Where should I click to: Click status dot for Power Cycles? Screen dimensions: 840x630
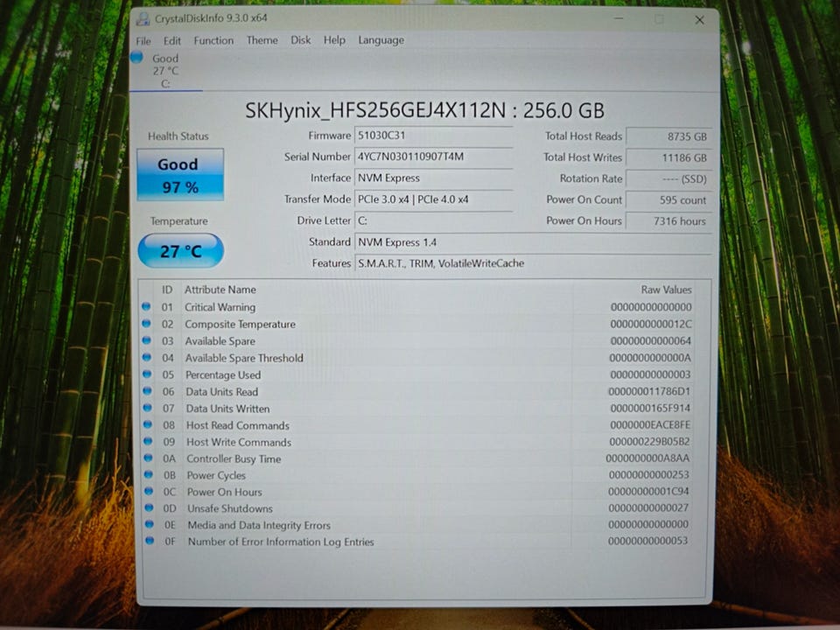[149, 474]
